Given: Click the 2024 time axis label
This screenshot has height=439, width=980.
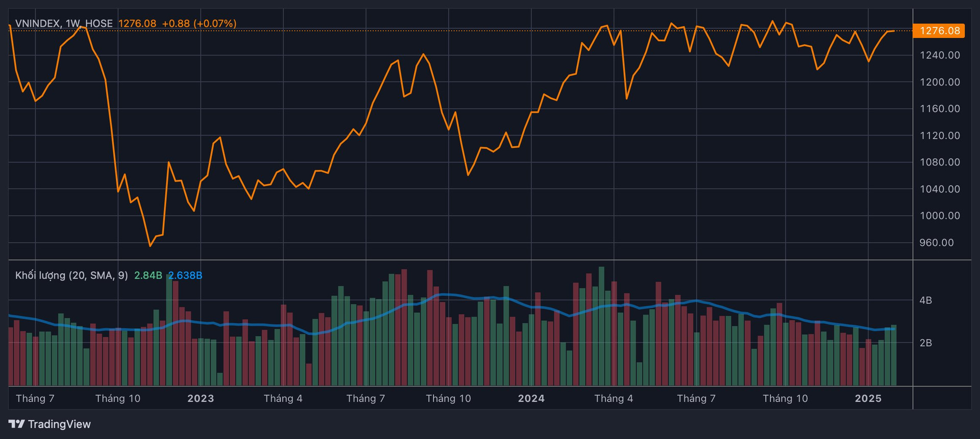Looking at the screenshot, I should click(531, 399).
